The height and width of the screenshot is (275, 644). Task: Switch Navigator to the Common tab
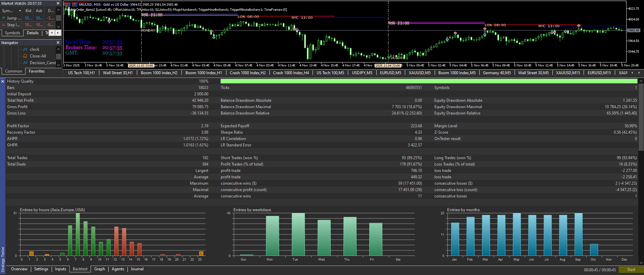(x=13, y=71)
